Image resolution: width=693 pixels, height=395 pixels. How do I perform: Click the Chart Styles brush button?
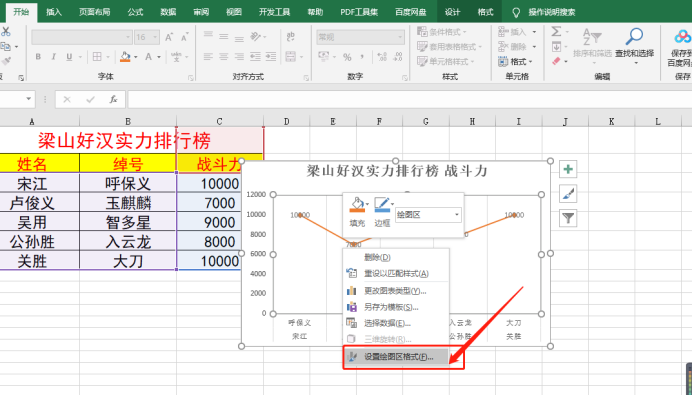coord(568,194)
